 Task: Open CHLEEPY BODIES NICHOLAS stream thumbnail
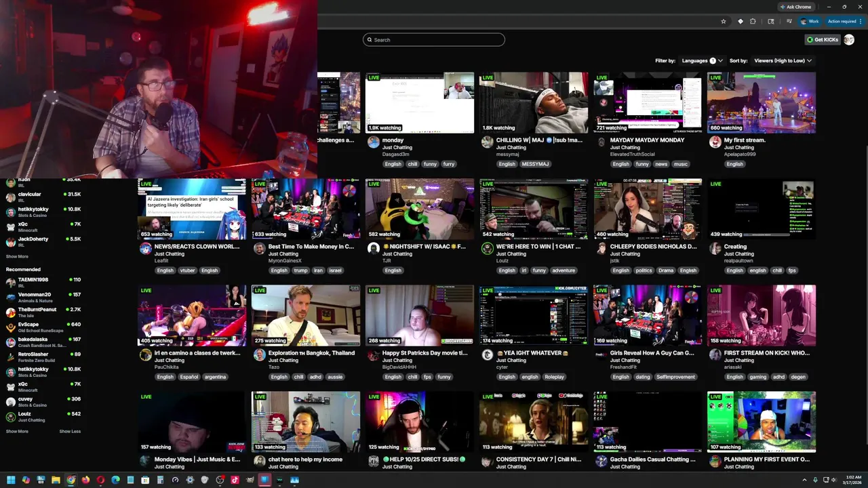click(x=648, y=209)
